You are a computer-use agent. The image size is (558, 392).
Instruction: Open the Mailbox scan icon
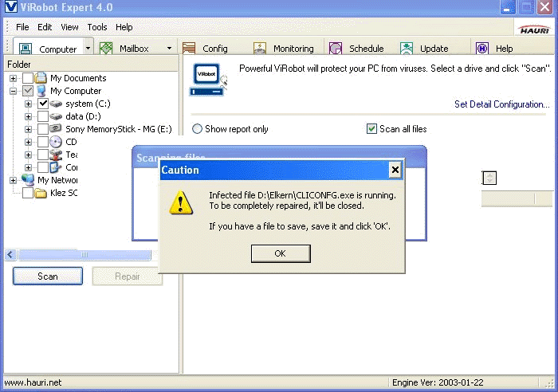(107, 49)
